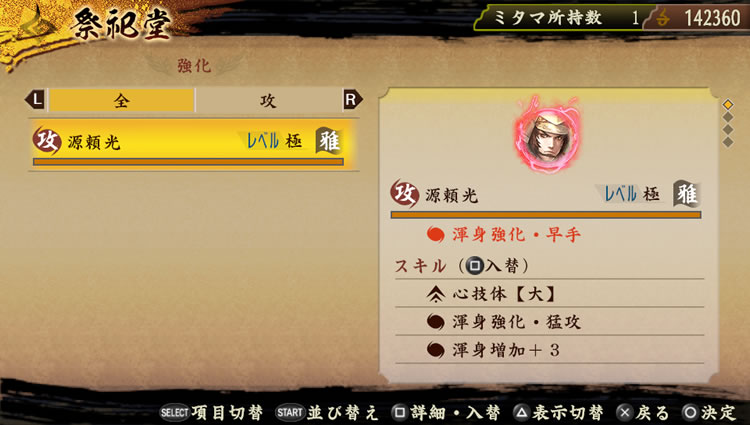Screen dimensions: 750x425
Task: Click the top orange page indicator diamond
Action: tap(728, 104)
